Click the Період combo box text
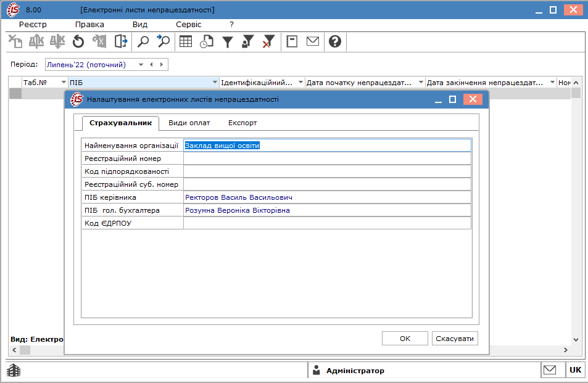Image resolution: width=588 pixels, height=383 pixels. coord(86,65)
